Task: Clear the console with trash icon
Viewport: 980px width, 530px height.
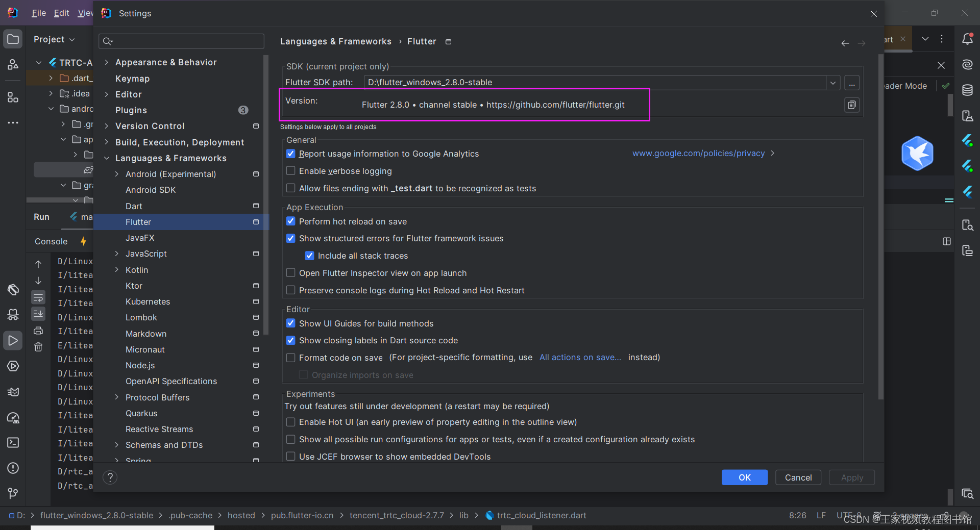Action: click(x=38, y=347)
